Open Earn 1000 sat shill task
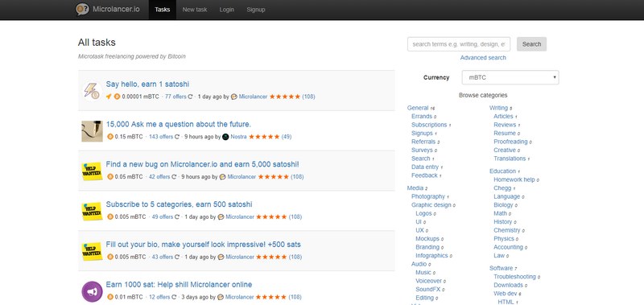The height and width of the screenshot is (305, 644). (179, 285)
